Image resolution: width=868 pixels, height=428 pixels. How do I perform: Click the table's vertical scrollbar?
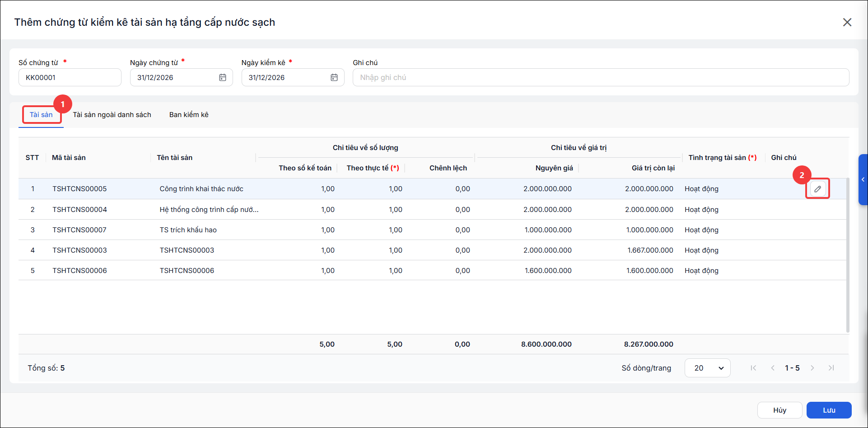point(848,255)
